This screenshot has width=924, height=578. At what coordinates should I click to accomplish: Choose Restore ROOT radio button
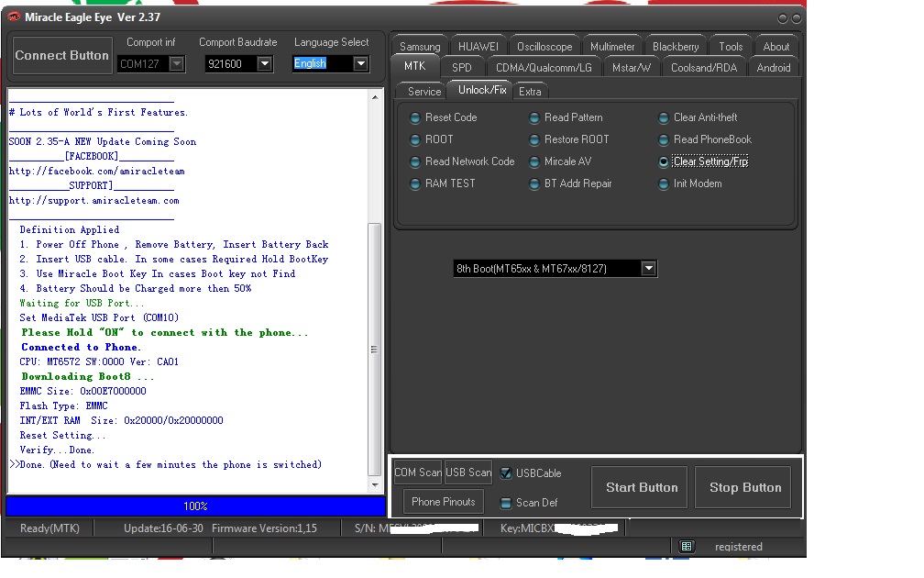tap(568, 139)
